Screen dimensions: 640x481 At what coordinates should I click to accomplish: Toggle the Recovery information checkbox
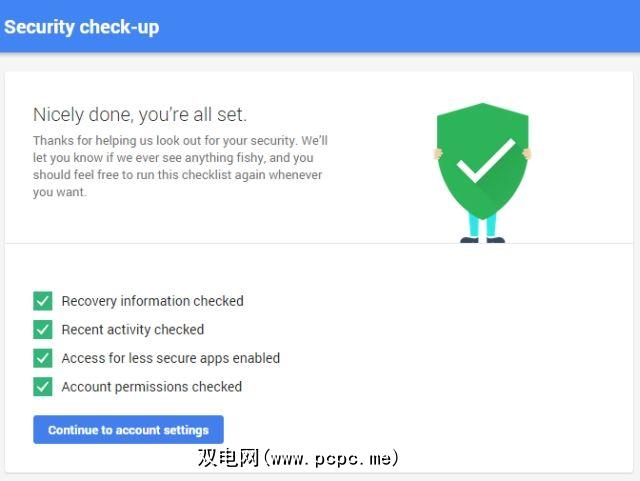point(43,301)
